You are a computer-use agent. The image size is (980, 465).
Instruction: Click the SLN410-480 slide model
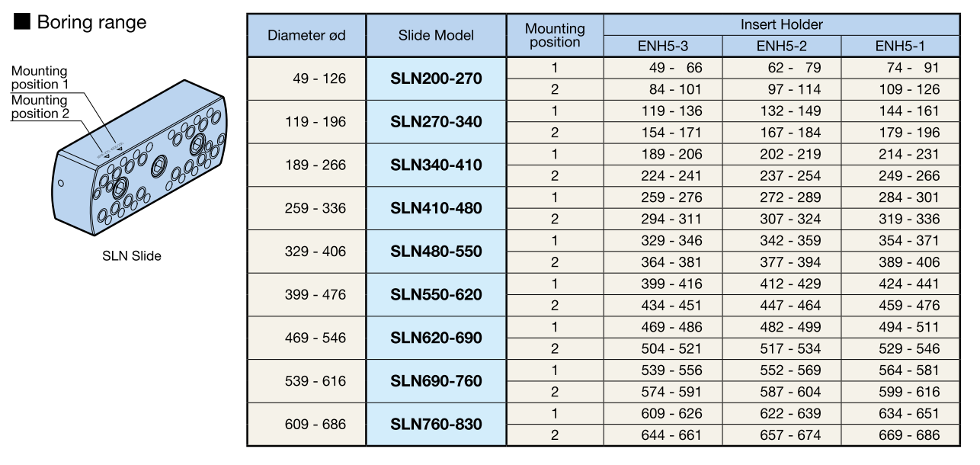[436, 208]
